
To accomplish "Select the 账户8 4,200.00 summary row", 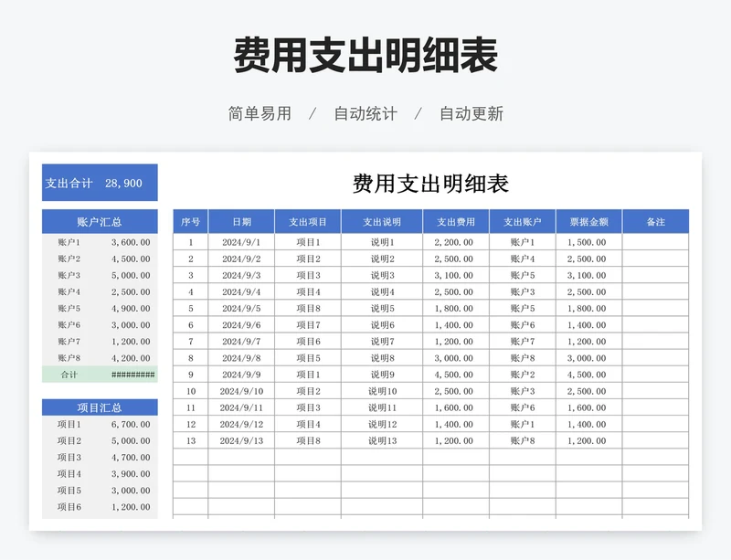I will tap(100, 358).
